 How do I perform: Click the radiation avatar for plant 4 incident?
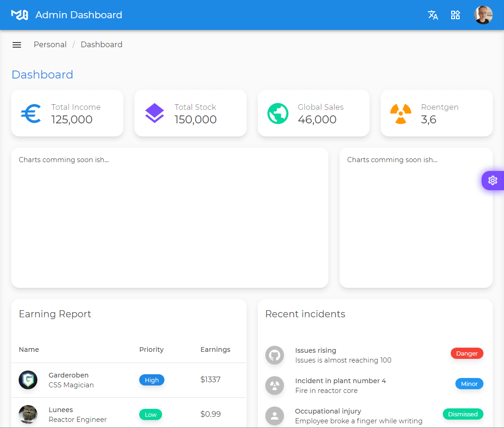(x=275, y=386)
